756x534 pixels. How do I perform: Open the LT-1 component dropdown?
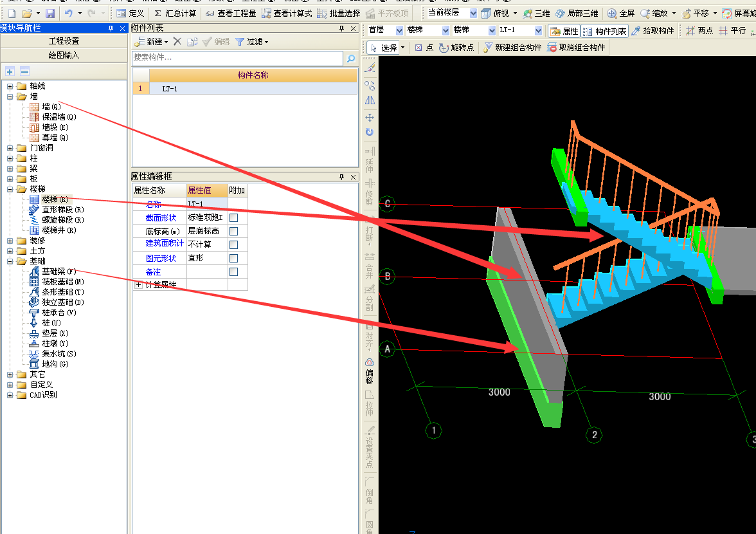(x=538, y=30)
